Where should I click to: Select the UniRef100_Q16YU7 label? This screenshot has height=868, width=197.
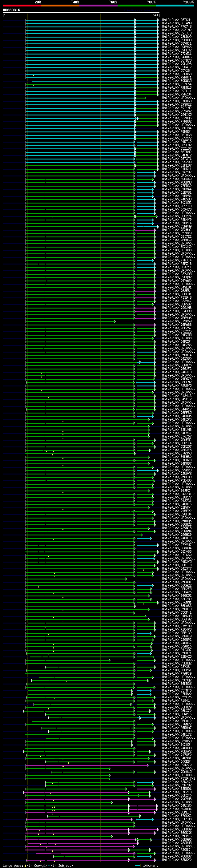point(177,172)
